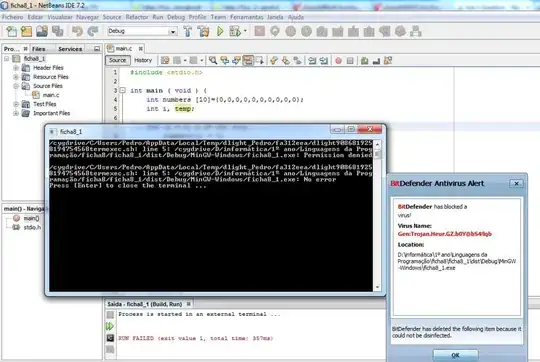Click the red record macro icon
Screen dimensions: 540x362
(339, 61)
